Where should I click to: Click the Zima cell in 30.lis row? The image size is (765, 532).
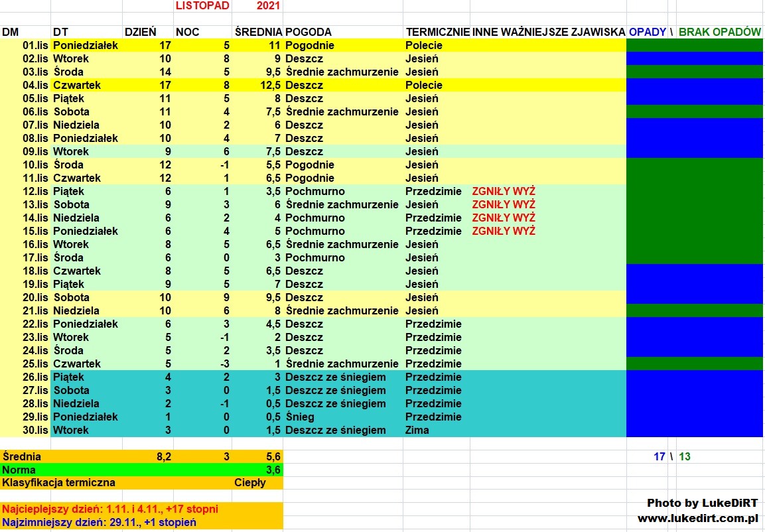click(417, 430)
